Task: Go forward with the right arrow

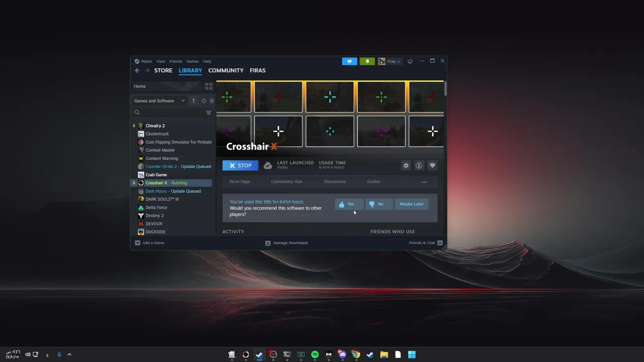Action: 147,70
